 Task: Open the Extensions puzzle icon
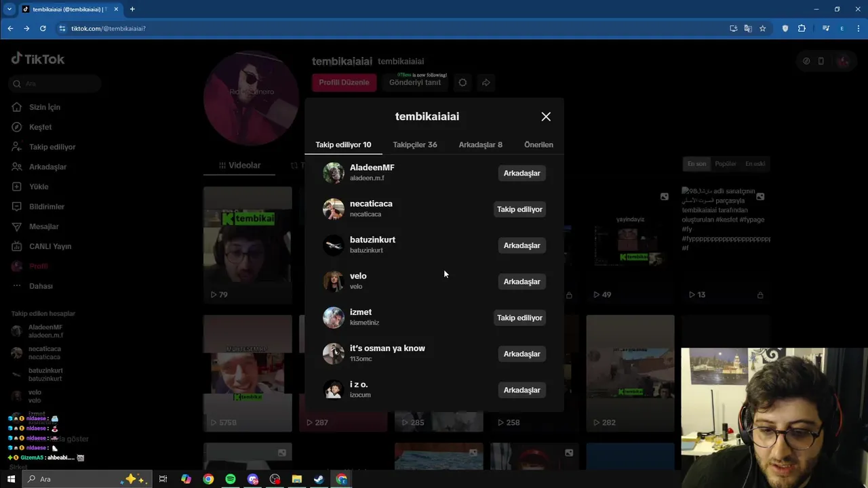(802, 28)
